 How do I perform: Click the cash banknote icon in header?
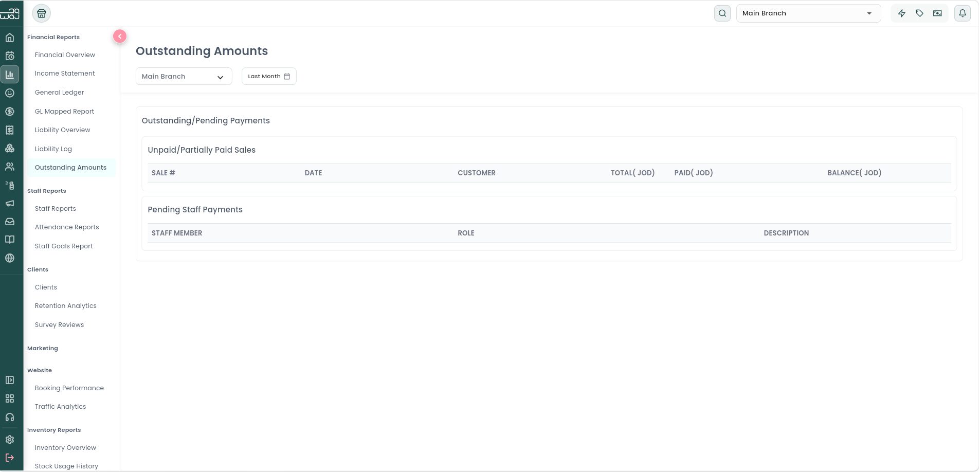click(938, 13)
